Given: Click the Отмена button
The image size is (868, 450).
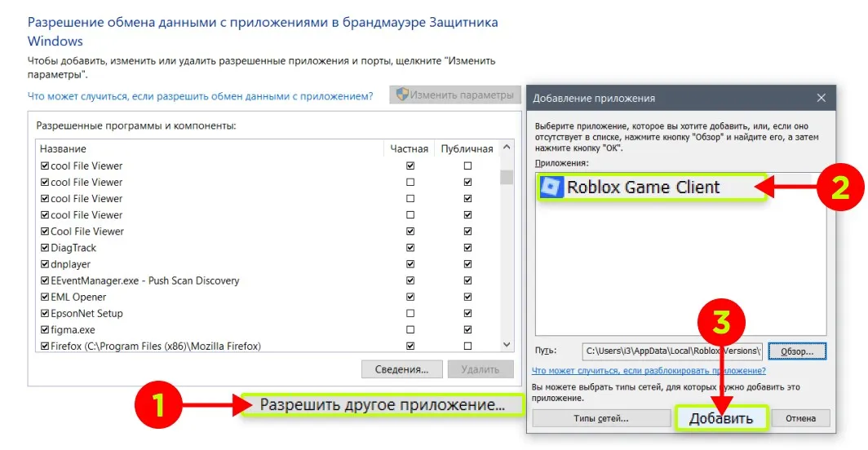Looking at the screenshot, I should coord(800,418).
